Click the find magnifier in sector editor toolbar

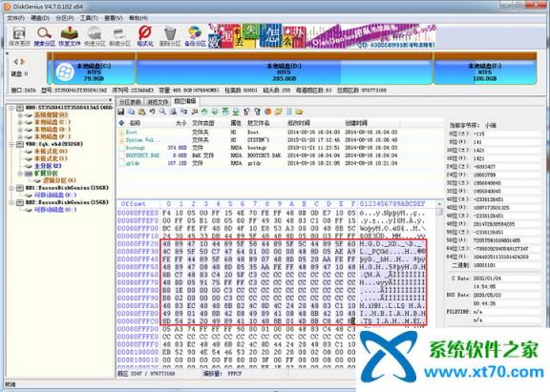pyautogui.click(x=162, y=112)
